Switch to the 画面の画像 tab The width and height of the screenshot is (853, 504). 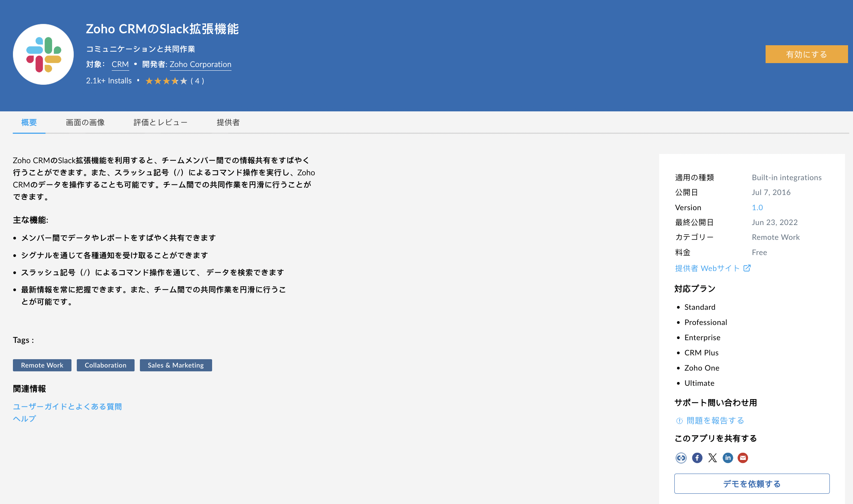click(85, 122)
